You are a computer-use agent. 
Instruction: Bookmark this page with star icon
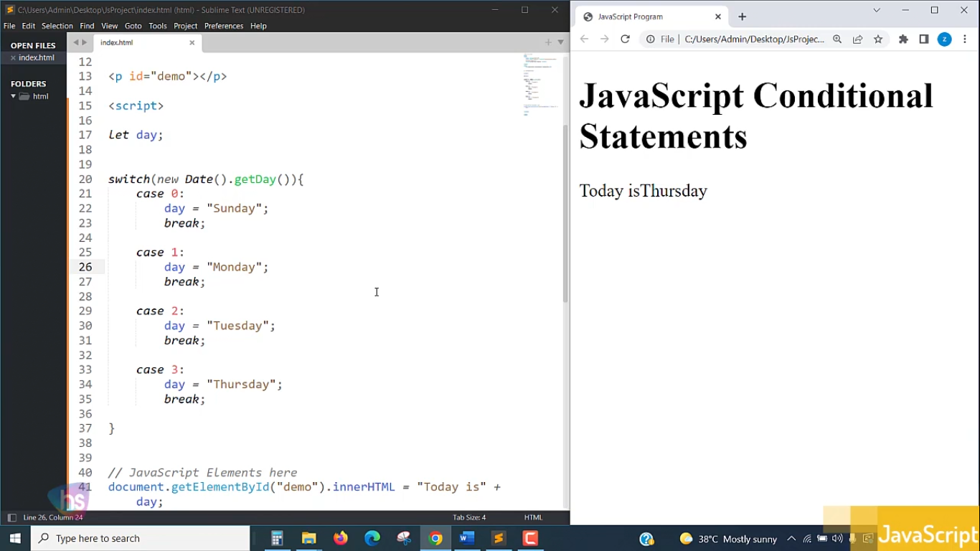878,39
